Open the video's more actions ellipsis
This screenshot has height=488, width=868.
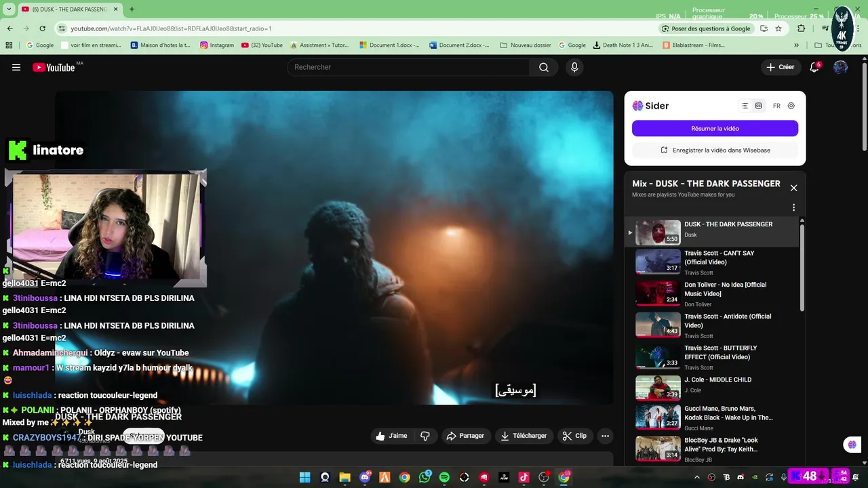click(606, 436)
